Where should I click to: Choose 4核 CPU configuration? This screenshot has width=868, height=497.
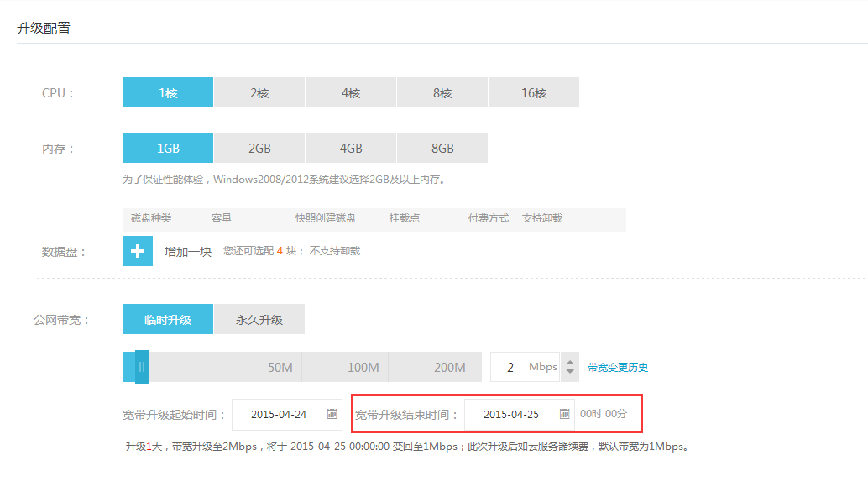tap(351, 92)
